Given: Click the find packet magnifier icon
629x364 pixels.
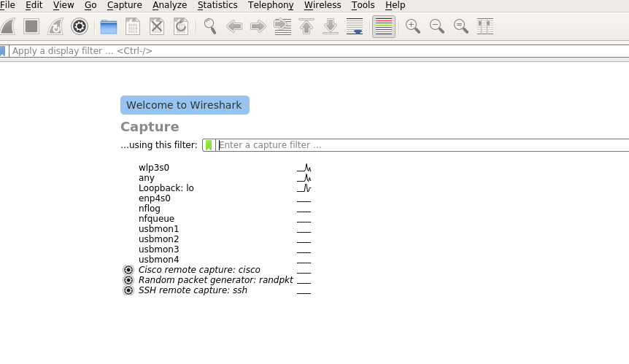Looking at the screenshot, I should coord(210,27).
